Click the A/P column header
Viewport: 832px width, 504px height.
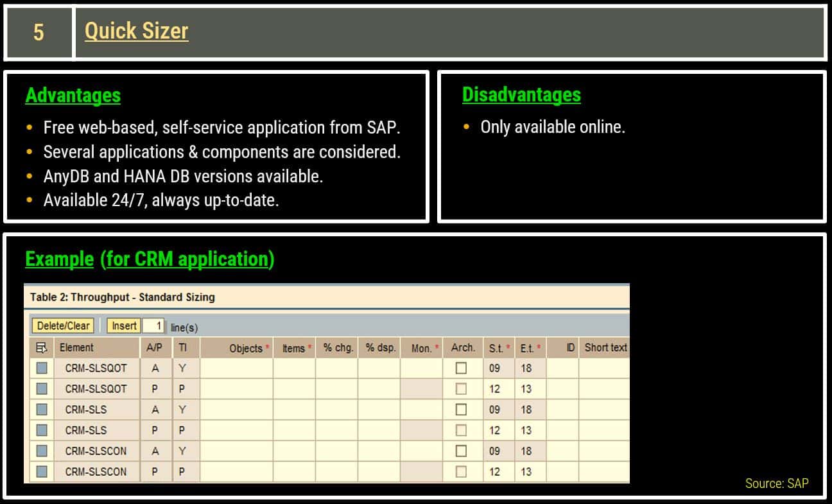click(155, 347)
